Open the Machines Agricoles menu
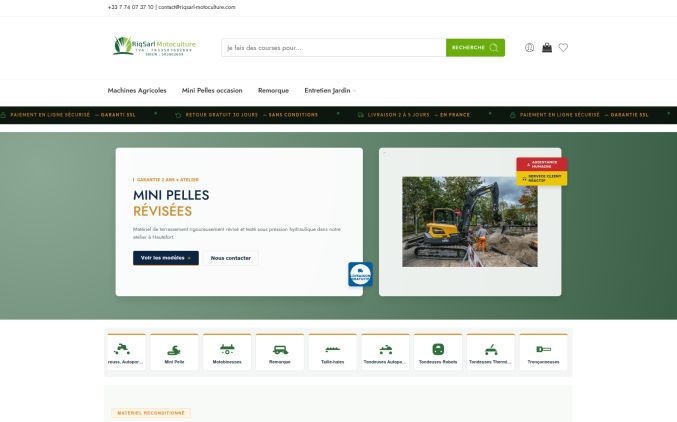The width and height of the screenshot is (677, 422). click(x=137, y=91)
